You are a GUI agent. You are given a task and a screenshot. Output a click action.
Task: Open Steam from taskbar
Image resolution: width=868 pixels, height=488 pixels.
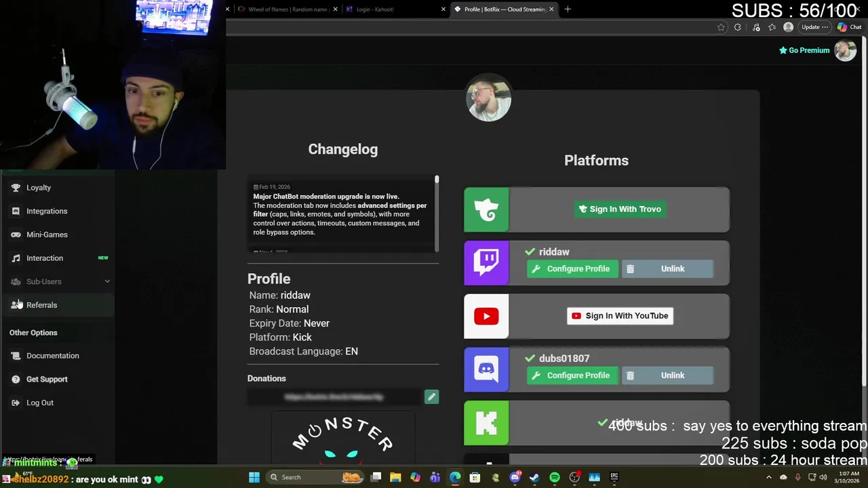click(x=534, y=477)
